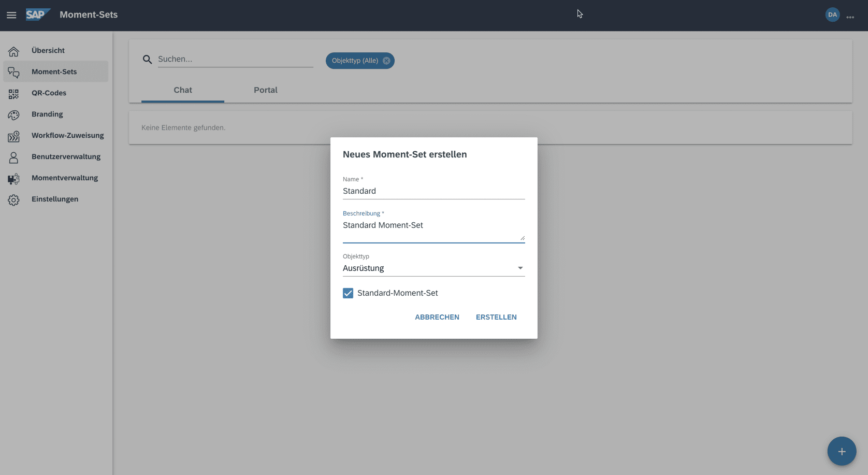The height and width of the screenshot is (475, 868).
Task: Click the Suchen search field
Action: 236,60
